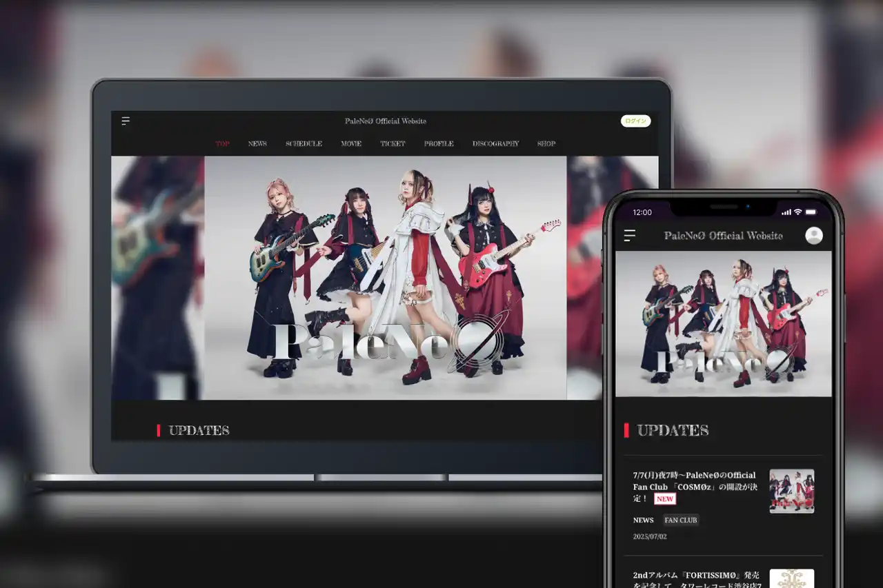The height and width of the screenshot is (588, 883).
Task: Click the previous blurred slide on laptop carousel
Action: [157, 278]
